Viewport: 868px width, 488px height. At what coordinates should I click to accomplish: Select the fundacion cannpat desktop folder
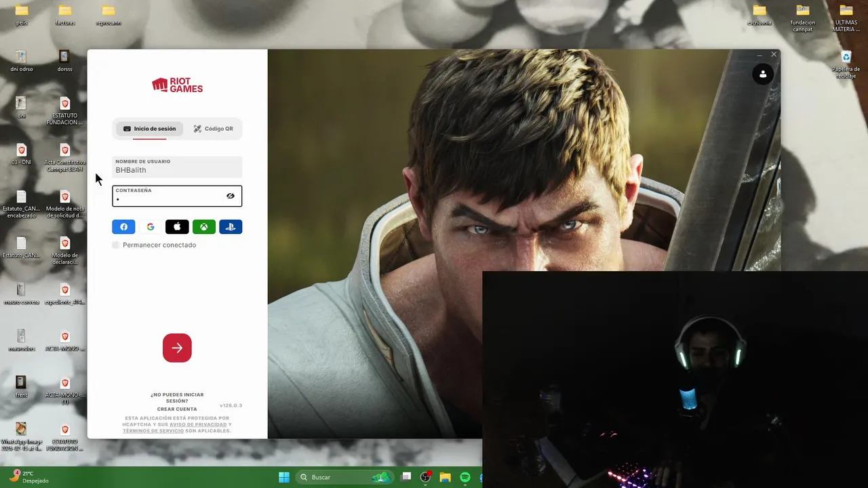(x=803, y=18)
